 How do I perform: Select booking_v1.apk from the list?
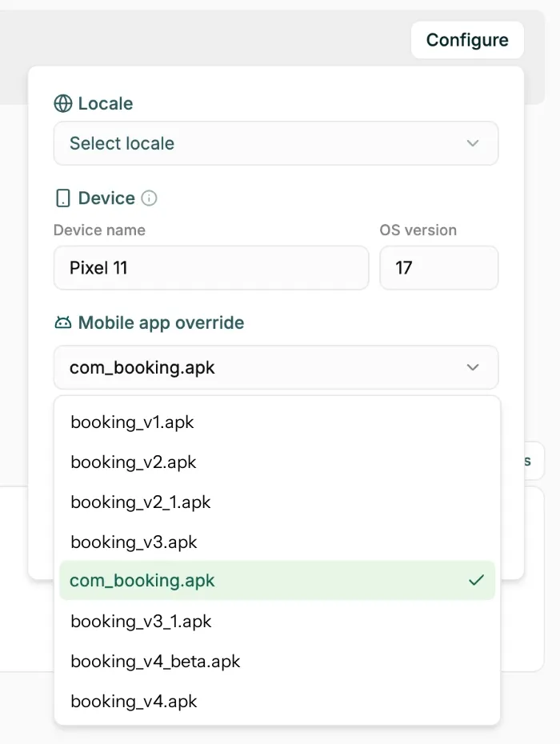(x=277, y=422)
